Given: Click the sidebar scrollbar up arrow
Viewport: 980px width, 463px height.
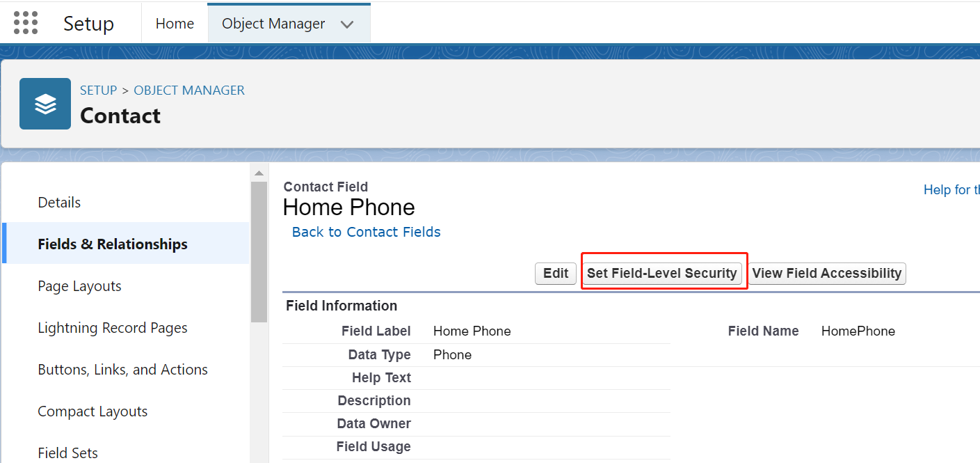Looking at the screenshot, I should click(259, 173).
